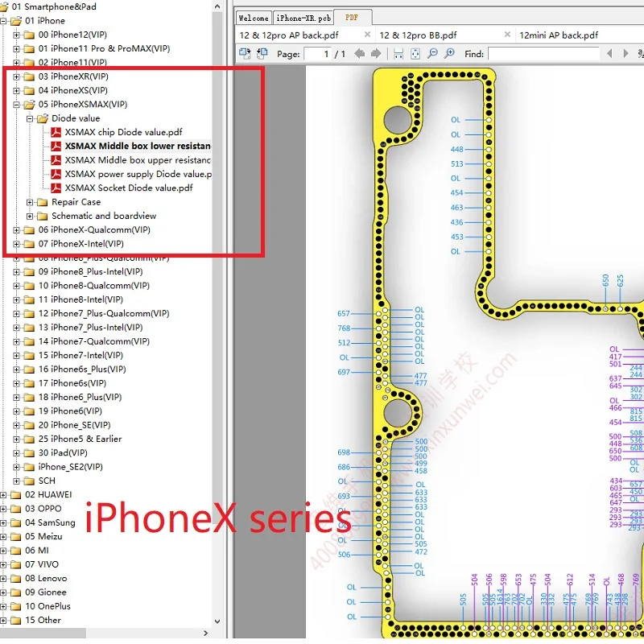
Task: Select the 07 VIVO row
Action: [x=42, y=565]
